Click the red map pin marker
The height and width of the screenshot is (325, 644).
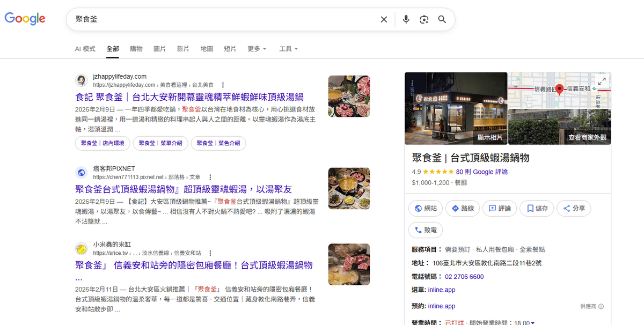tap(559, 89)
